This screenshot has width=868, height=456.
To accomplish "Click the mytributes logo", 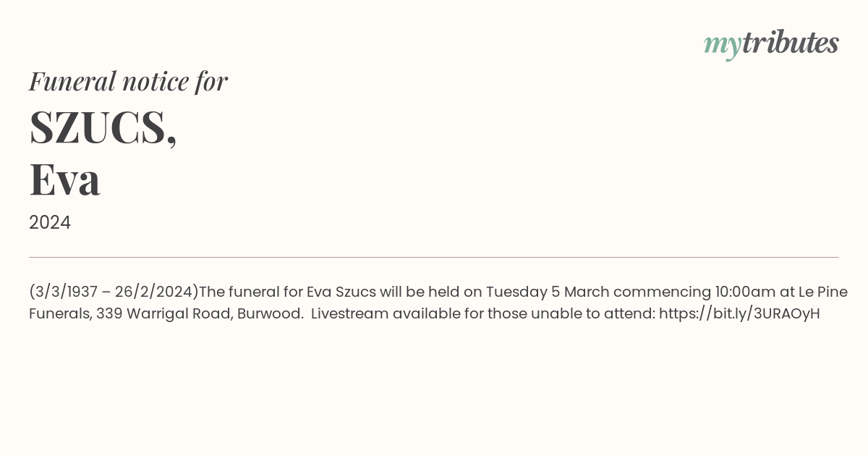I will [771, 43].
